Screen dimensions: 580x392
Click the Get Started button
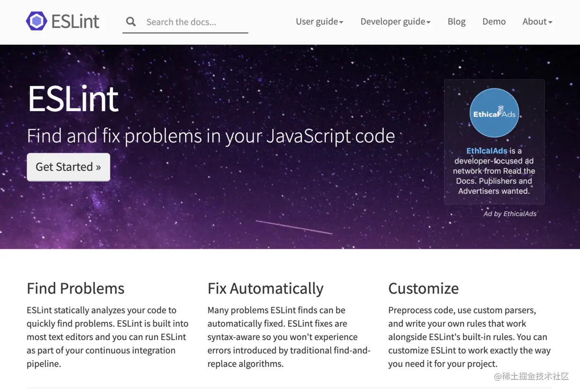[68, 167]
